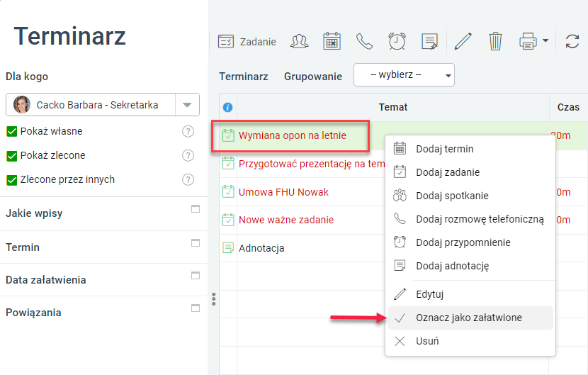Screen dimensions: 588x375
Task: Open the printer options dropdown arrow
Action: [545, 40]
